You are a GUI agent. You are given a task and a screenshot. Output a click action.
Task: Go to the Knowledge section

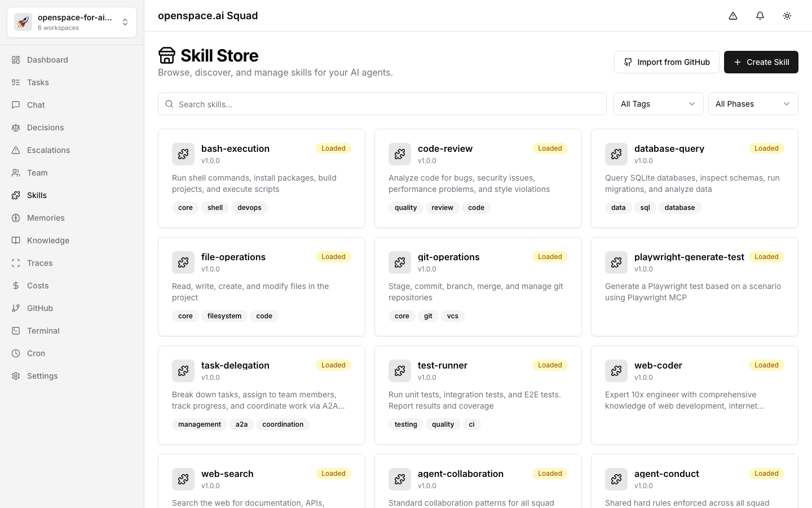coord(48,240)
